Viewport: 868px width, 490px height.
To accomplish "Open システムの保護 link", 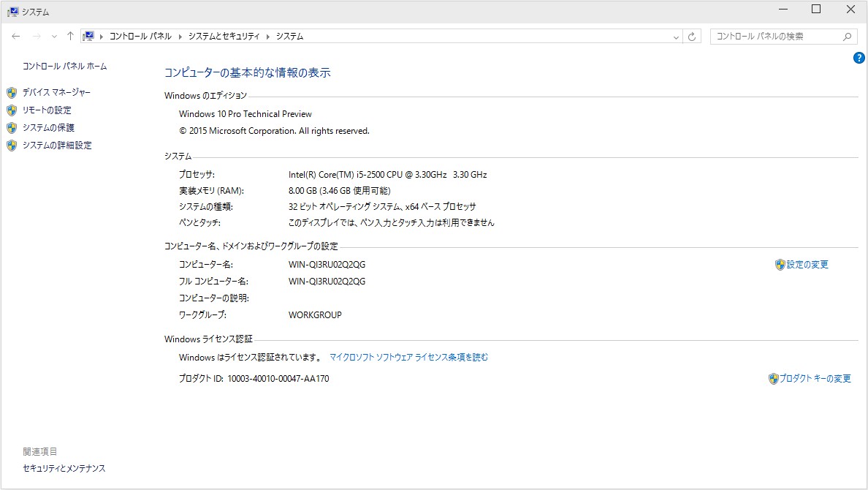I will pyautogui.click(x=48, y=127).
